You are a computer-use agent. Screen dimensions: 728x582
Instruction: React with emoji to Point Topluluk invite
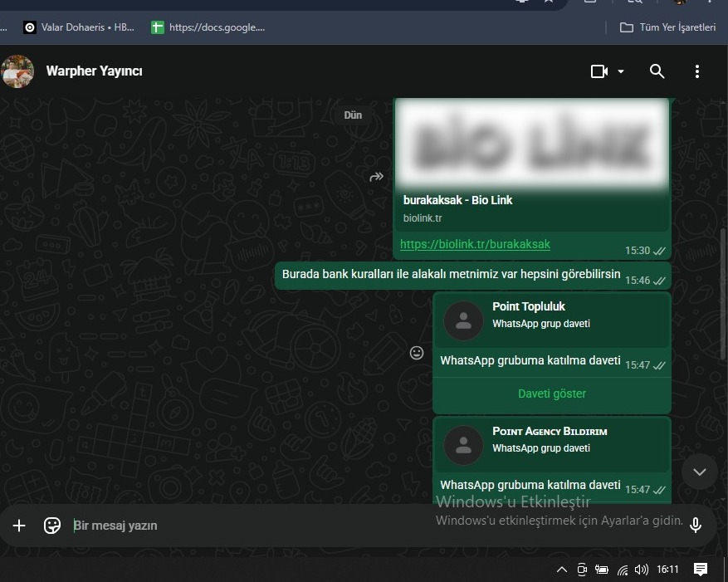(x=417, y=353)
